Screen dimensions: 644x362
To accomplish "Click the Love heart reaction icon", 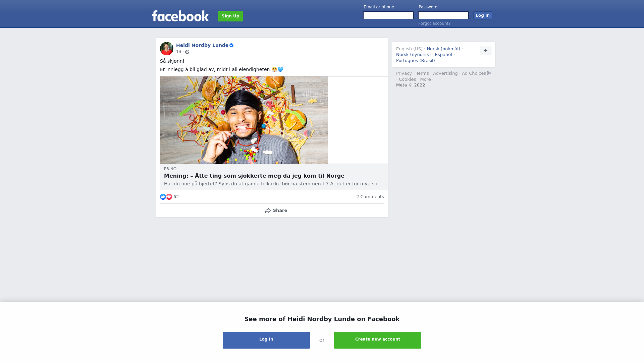I will [x=169, y=197].
